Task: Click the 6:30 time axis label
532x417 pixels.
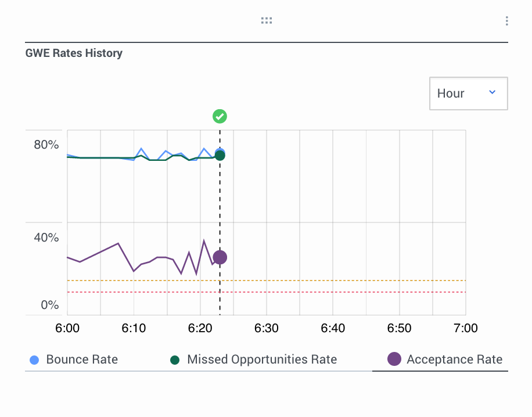Action: coord(267,328)
